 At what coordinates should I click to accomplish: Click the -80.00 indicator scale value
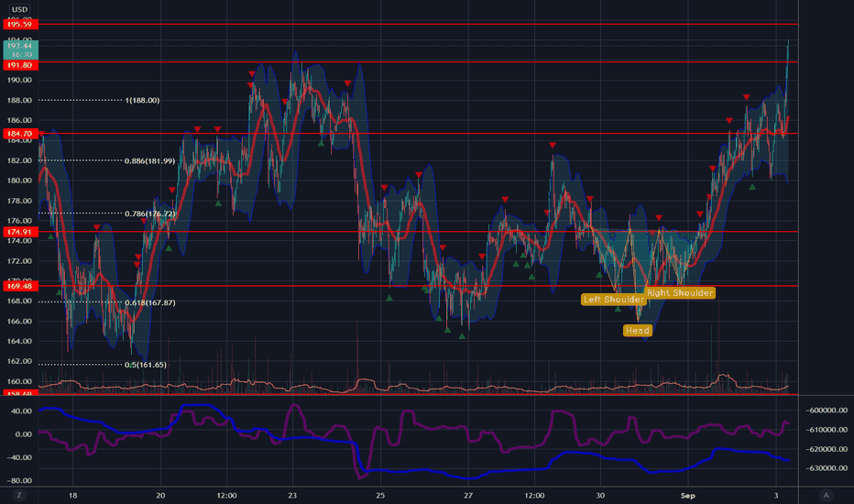point(19,480)
